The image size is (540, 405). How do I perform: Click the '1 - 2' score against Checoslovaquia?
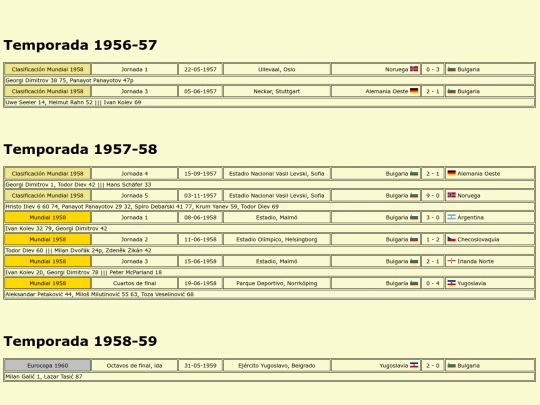433,239
